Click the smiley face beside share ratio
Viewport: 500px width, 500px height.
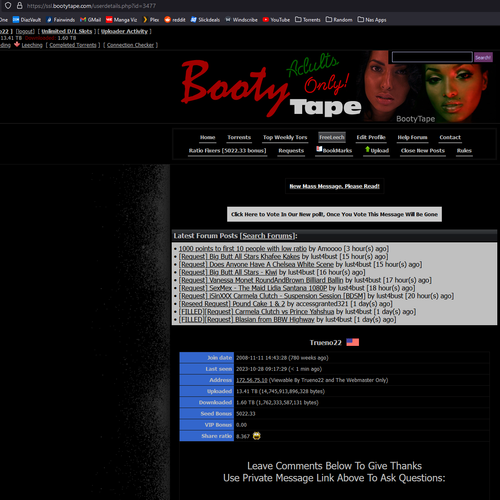256,436
